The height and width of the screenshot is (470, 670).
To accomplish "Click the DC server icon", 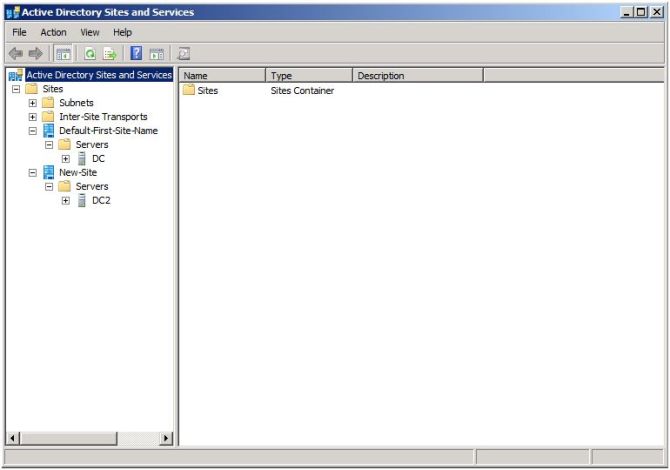I will point(82,159).
